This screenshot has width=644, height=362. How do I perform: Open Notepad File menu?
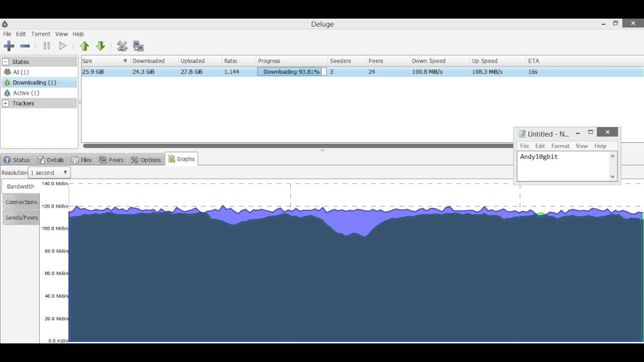point(524,146)
